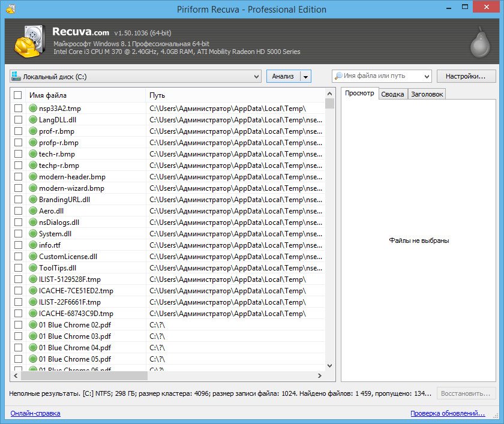Click the horizontal scrollbar thumb of file list
Screen dimensions: 504x424
tap(84, 375)
